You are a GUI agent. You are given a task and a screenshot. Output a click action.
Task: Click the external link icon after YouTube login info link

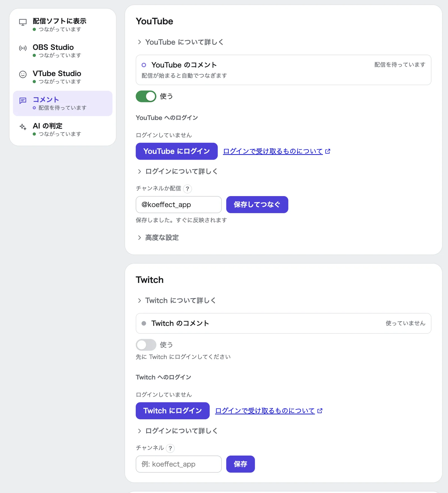point(328,151)
